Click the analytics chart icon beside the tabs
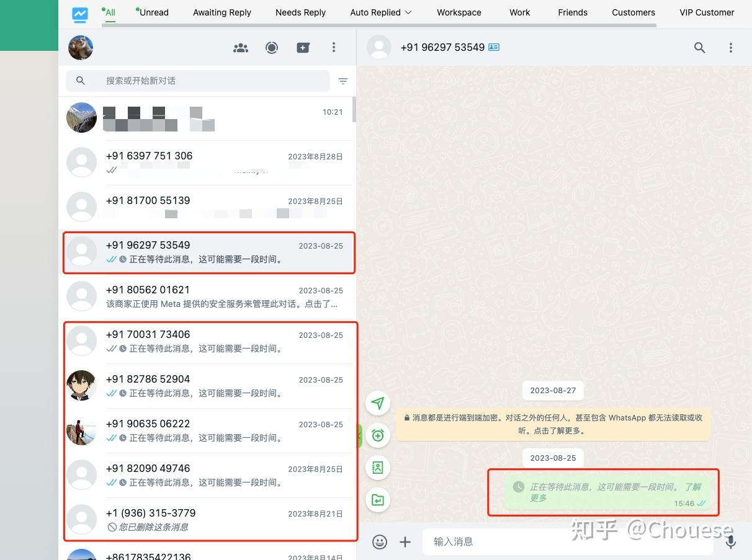Image resolution: width=752 pixels, height=560 pixels. coord(79,15)
